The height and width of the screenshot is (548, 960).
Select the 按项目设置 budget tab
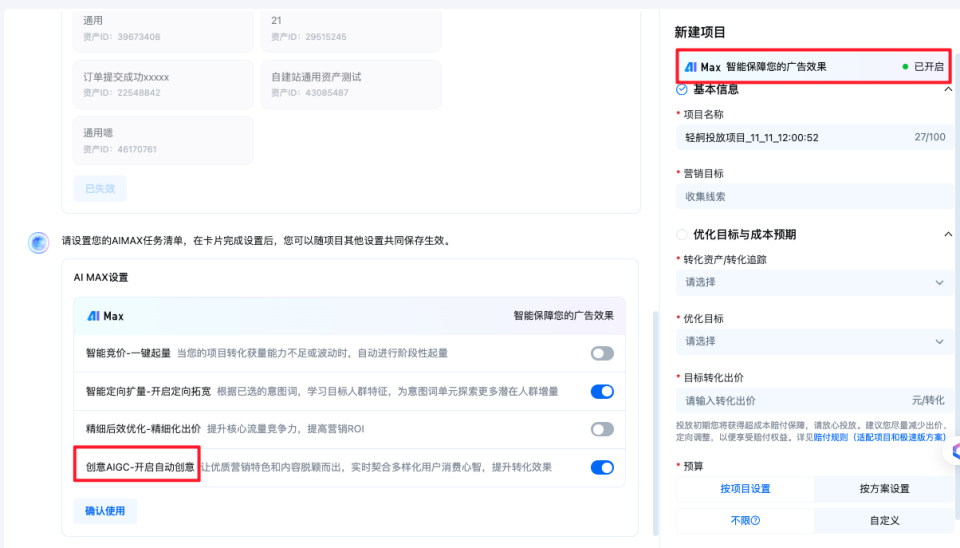tap(745, 489)
